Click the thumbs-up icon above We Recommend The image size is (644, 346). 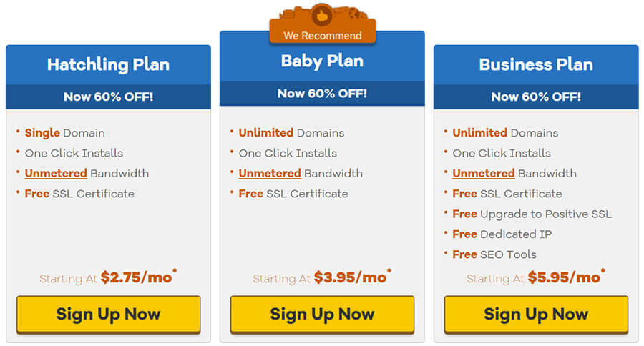322,16
